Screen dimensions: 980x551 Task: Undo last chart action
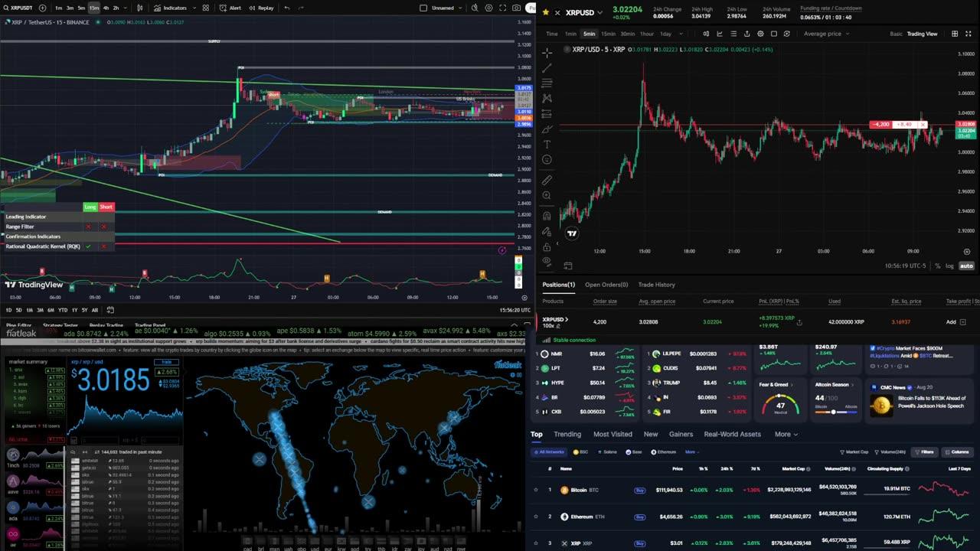pyautogui.click(x=287, y=8)
